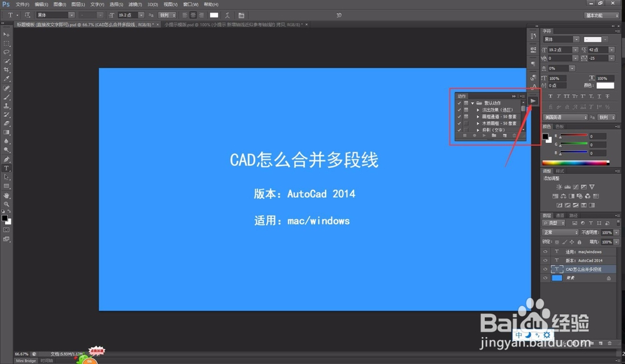Select the Hand tool
This screenshot has width=625, height=364.
[6, 195]
